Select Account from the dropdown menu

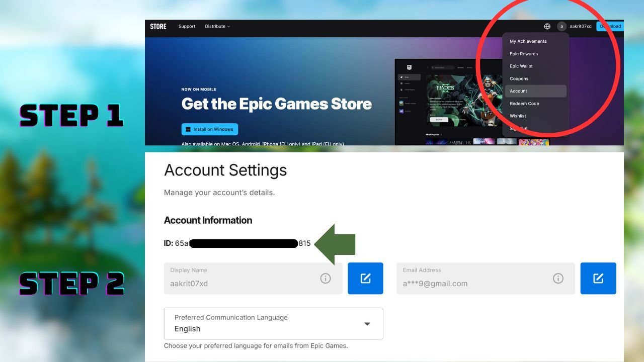(518, 91)
